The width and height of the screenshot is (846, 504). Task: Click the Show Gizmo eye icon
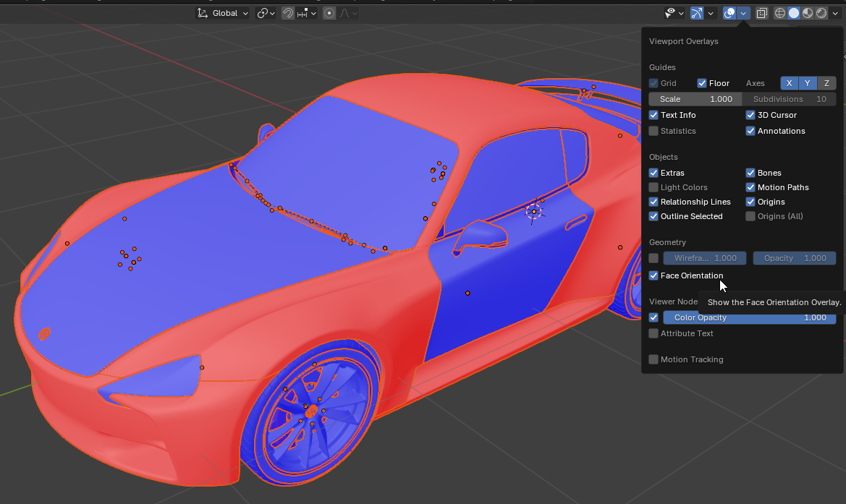pos(670,12)
